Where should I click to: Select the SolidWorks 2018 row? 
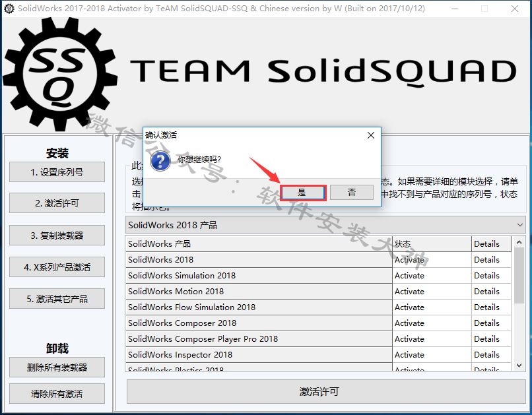point(259,260)
